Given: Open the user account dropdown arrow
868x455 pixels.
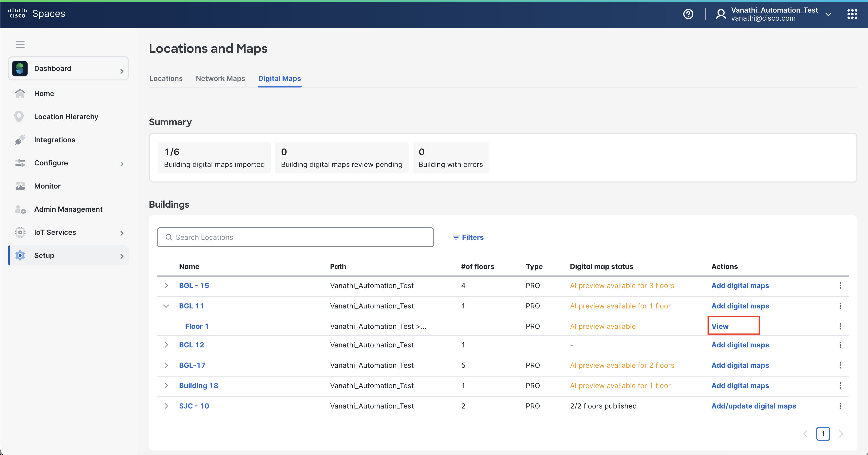Looking at the screenshot, I should pyautogui.click(x=828, y=14).
